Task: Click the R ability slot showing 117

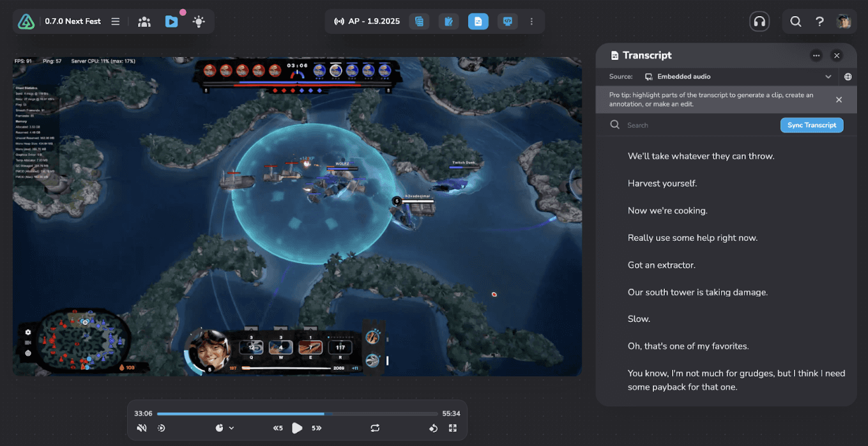Action: 340,347
